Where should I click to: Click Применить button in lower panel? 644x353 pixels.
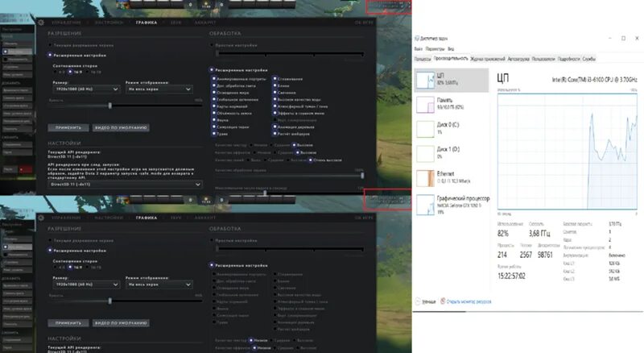click(x=68, y=323)
